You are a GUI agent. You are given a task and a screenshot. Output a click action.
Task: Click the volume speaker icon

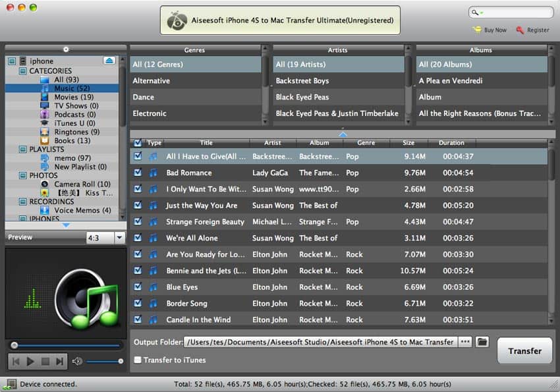coord(77,361)
